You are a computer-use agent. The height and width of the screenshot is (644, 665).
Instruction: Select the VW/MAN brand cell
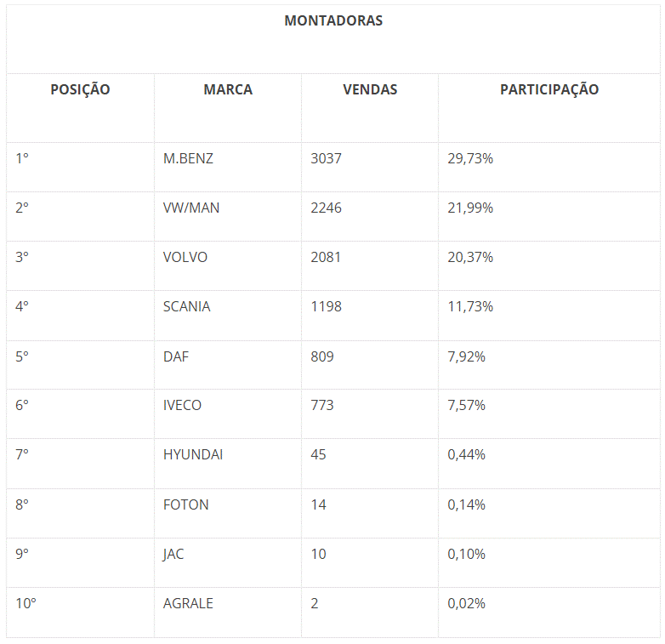point(191,208)
